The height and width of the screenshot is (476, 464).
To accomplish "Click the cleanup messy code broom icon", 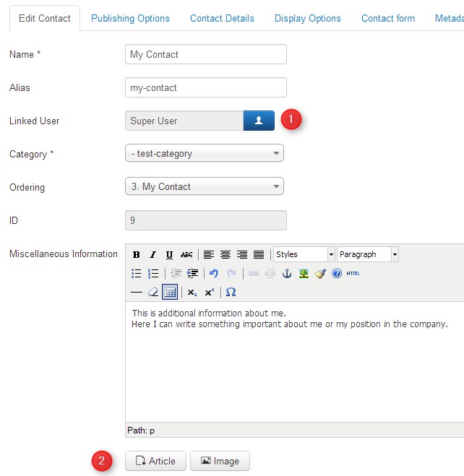I will point(320,274).
